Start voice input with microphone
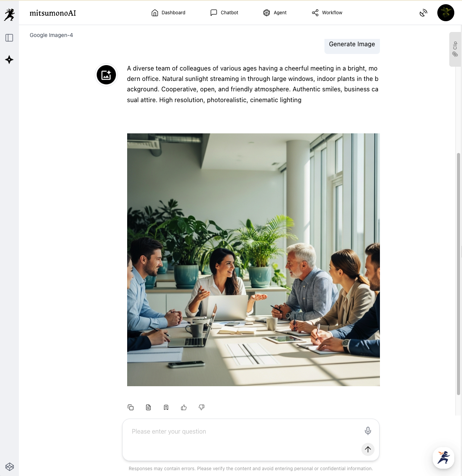 click(x=368, y=431)
